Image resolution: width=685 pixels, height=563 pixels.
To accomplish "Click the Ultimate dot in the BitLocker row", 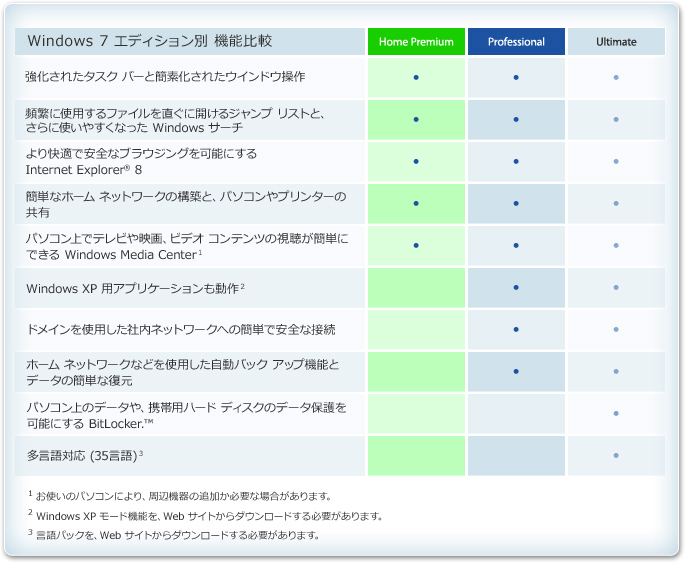I will (x=616, y=413).
